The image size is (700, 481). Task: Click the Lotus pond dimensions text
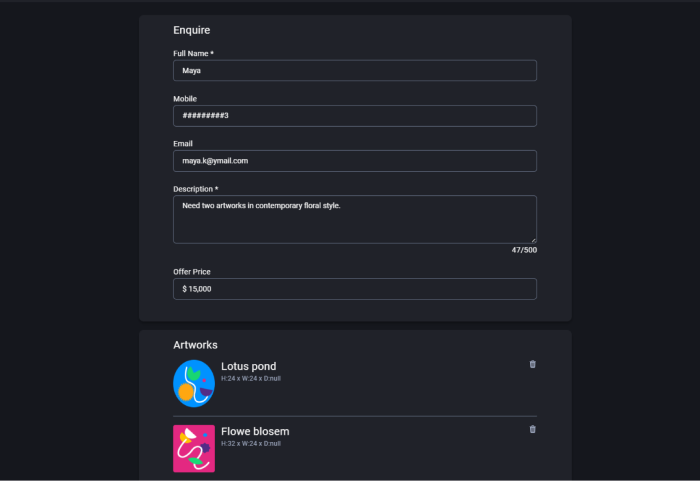tap(251, 378)
